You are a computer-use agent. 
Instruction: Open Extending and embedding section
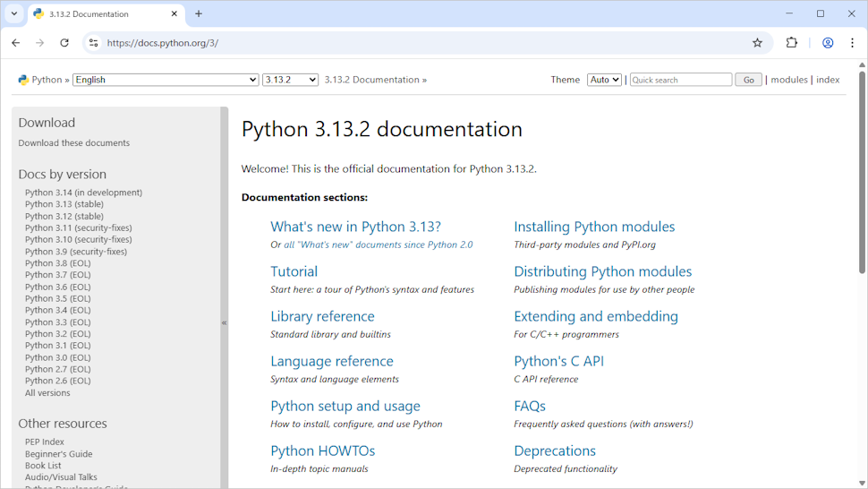596,317
